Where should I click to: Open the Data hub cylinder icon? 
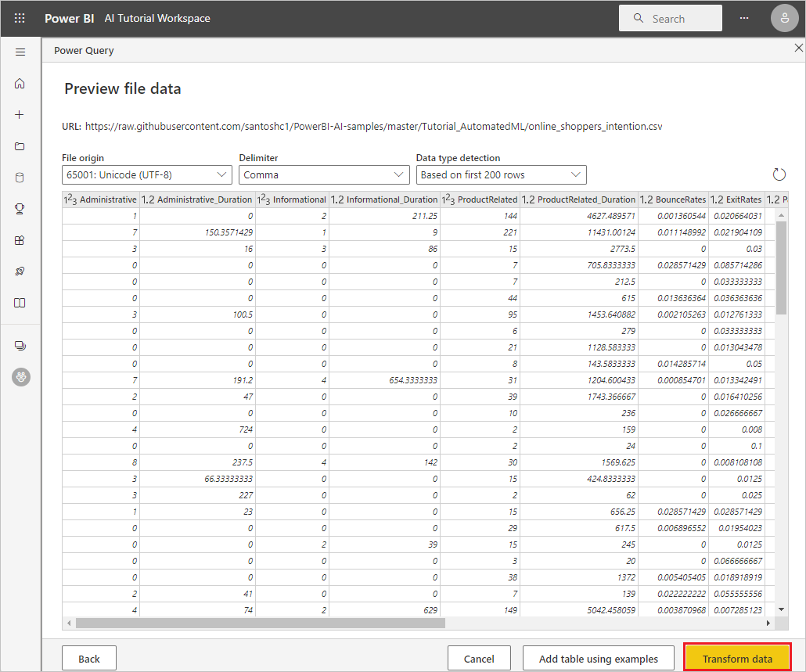[x=20, y=178]
